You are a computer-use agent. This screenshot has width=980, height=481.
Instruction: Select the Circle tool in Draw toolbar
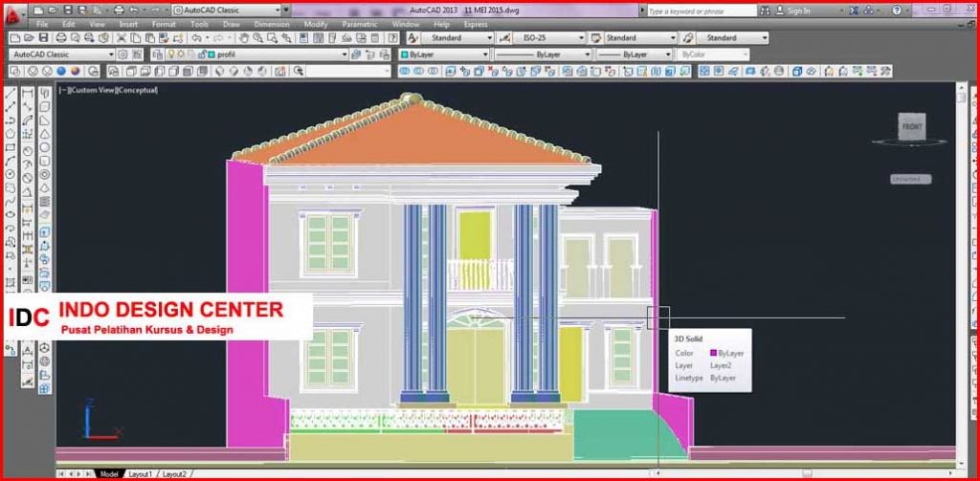pos(11,174)
